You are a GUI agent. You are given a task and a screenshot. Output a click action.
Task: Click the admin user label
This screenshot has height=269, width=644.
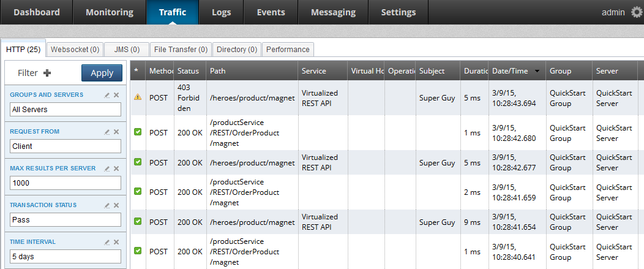[613, 12]
